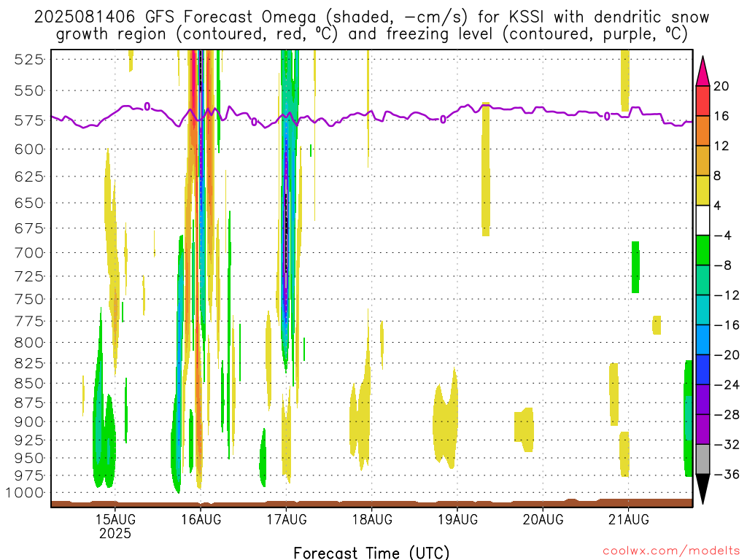Click the 15AUG time axis label
The height and width of the screenshot is (560, 747).
(x=115, y=519)
